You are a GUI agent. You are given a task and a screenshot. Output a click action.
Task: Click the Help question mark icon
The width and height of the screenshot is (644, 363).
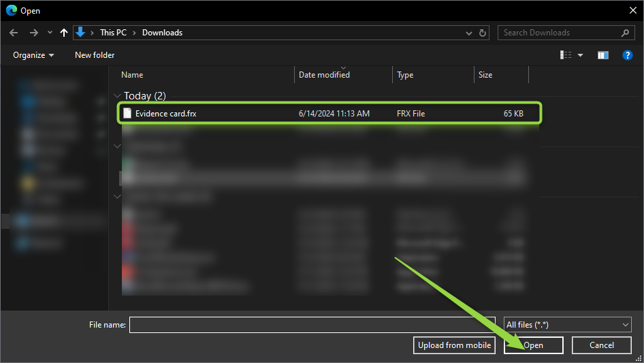pyautogui.click(x=628, y=55)
